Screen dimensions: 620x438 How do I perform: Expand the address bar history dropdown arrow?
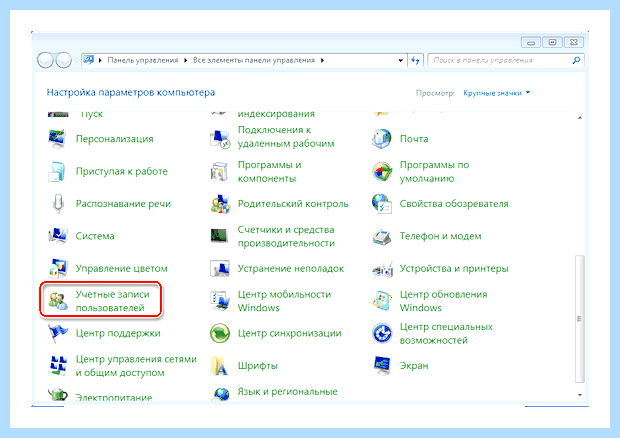[x=401, y=60]
